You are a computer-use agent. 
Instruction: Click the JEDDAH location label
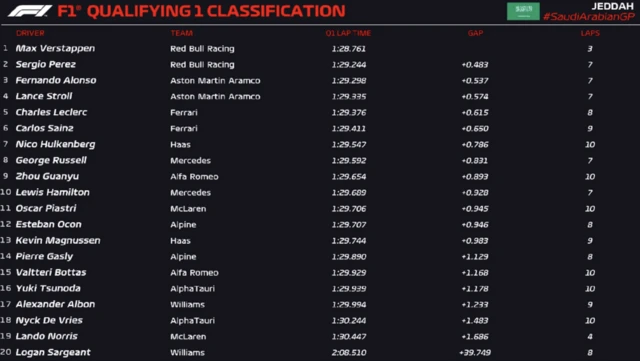pyautogui.click(x=612, y=6)
